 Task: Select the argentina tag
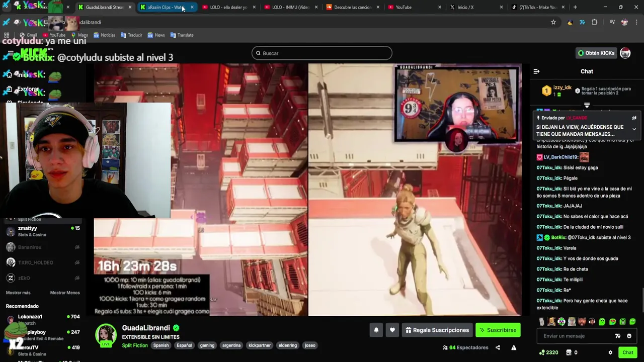[231, 345]
